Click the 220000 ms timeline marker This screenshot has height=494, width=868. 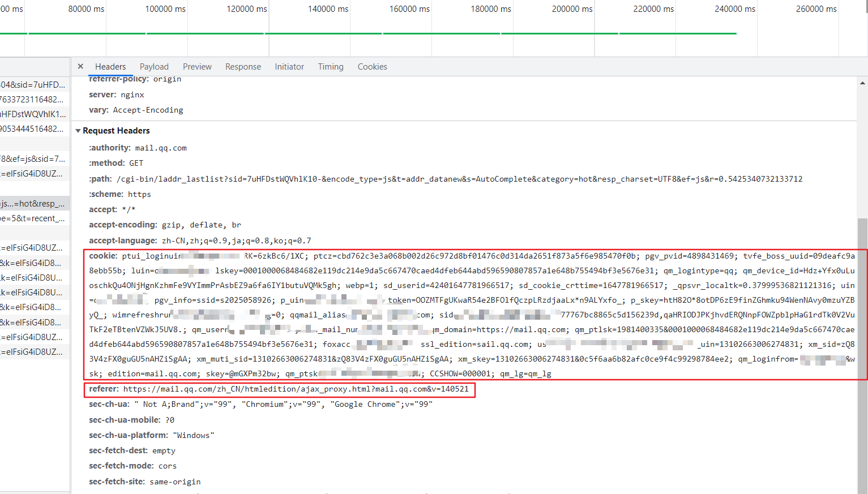click(653, 9)
